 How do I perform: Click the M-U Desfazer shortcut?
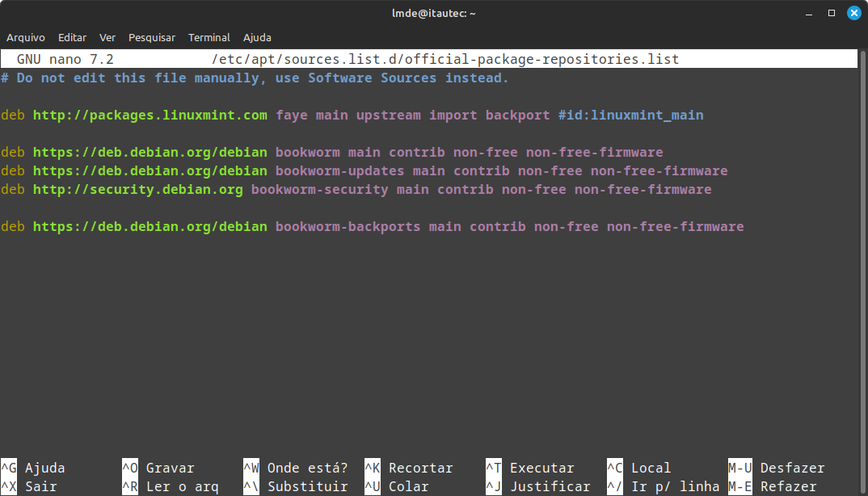[776, 468]
